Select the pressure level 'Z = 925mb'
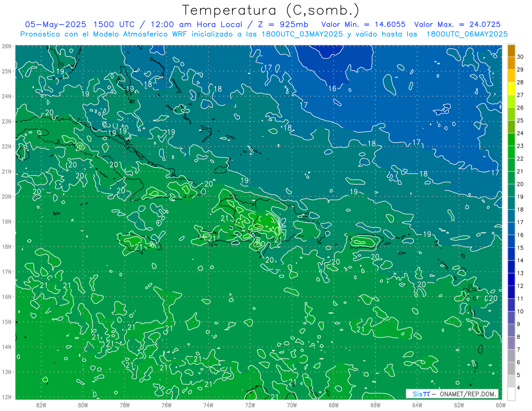Screen dimensions: 532x411 coord(282,24)
